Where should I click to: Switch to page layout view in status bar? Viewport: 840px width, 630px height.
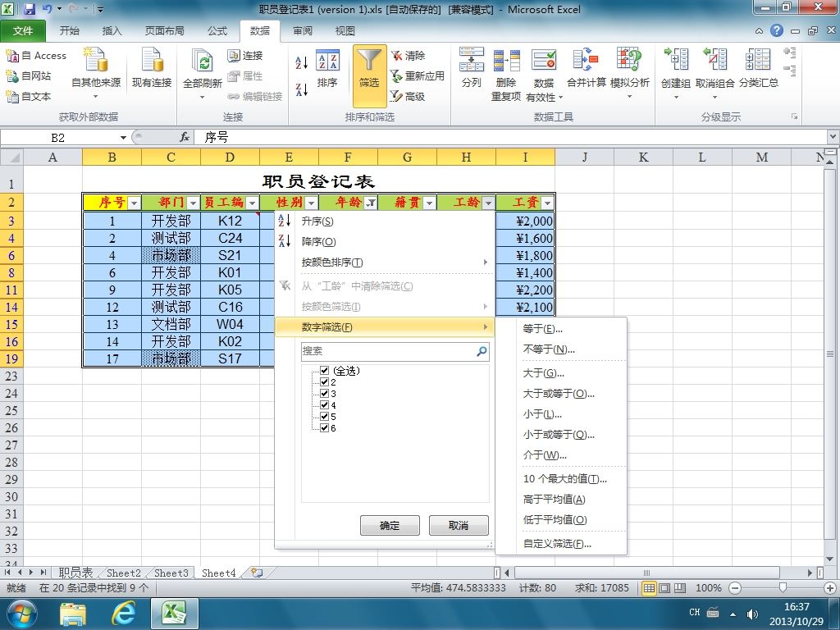click(664, 587)
